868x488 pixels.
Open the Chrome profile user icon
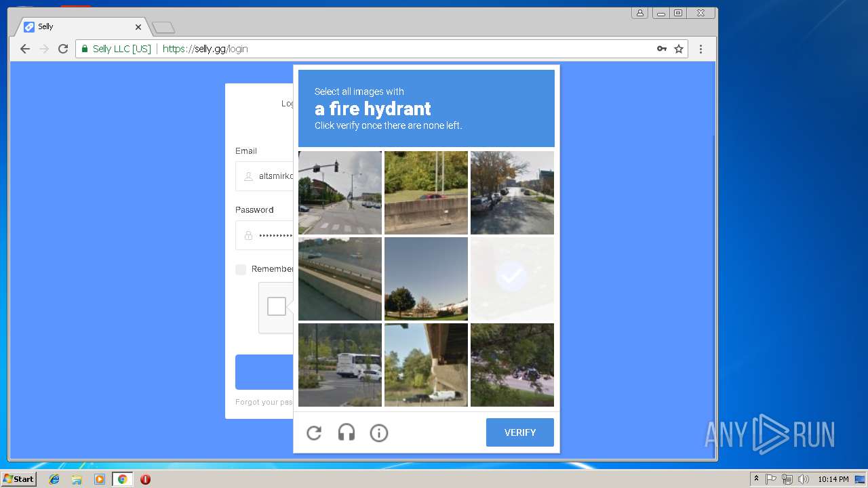point(639,13)
